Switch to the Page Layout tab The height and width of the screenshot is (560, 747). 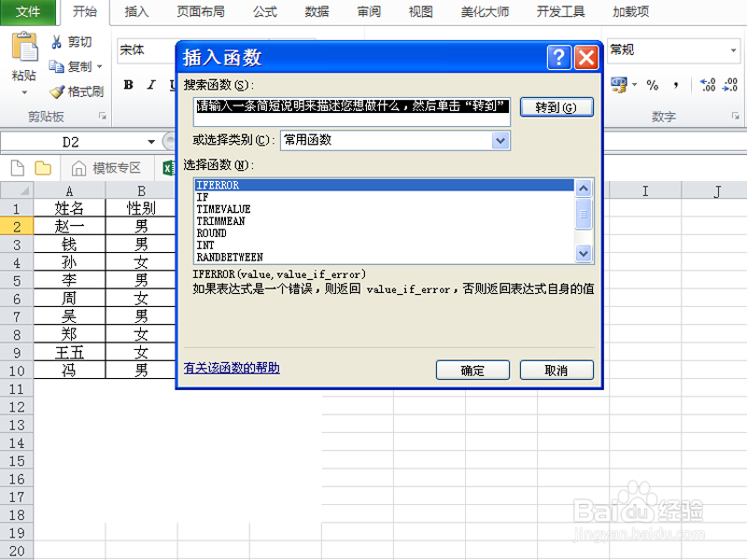pyautogui.click(x=201, y=12)
